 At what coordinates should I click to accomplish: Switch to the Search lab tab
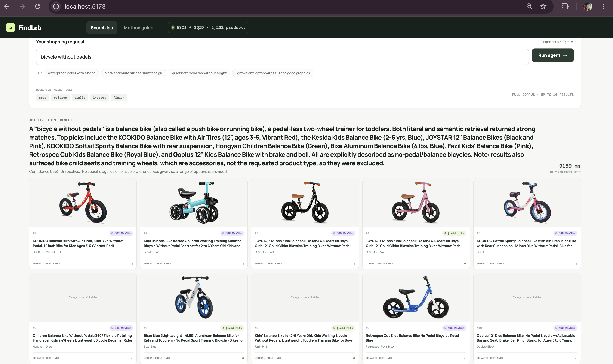coord(102,27)
